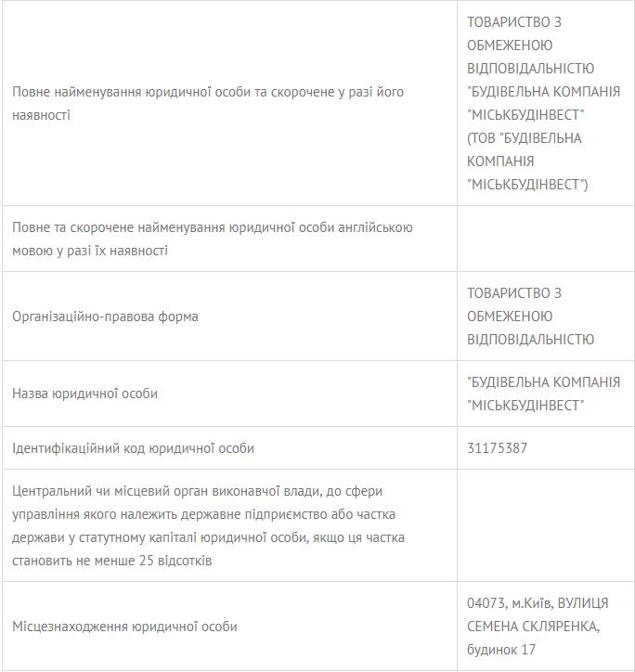Click the "Повне найменування юридичної особи" label cell

tap(207, 93)
